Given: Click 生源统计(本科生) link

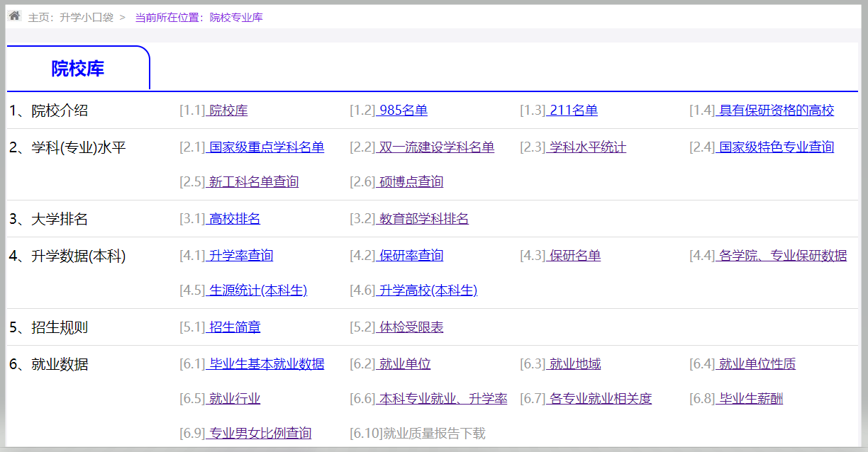Looking at the screenshot, I should [x=257, y=290].
